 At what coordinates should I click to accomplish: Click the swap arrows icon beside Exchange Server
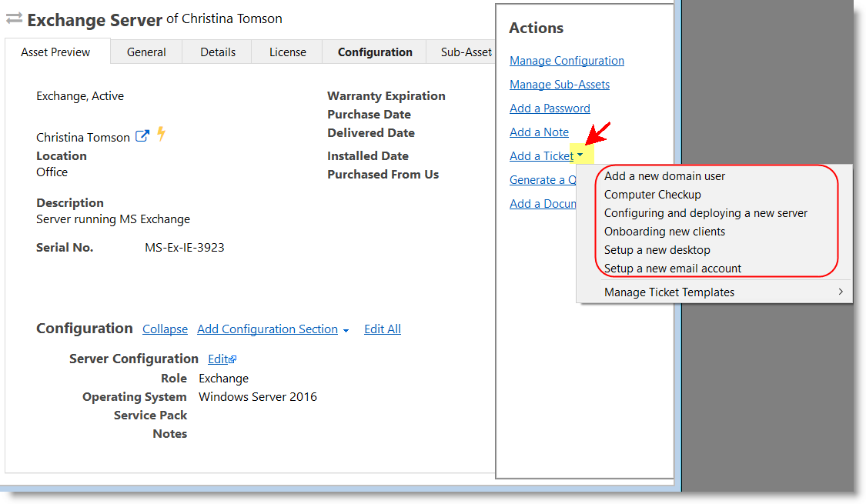click(14, 19)
